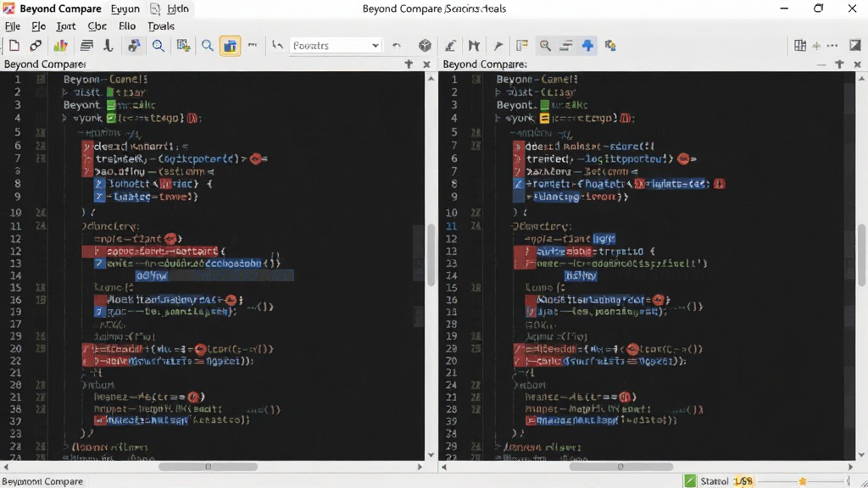This screenshot has height=488, width=868.
Task: Toggle blue checkbox on left pane line 13
Action: 99,263
